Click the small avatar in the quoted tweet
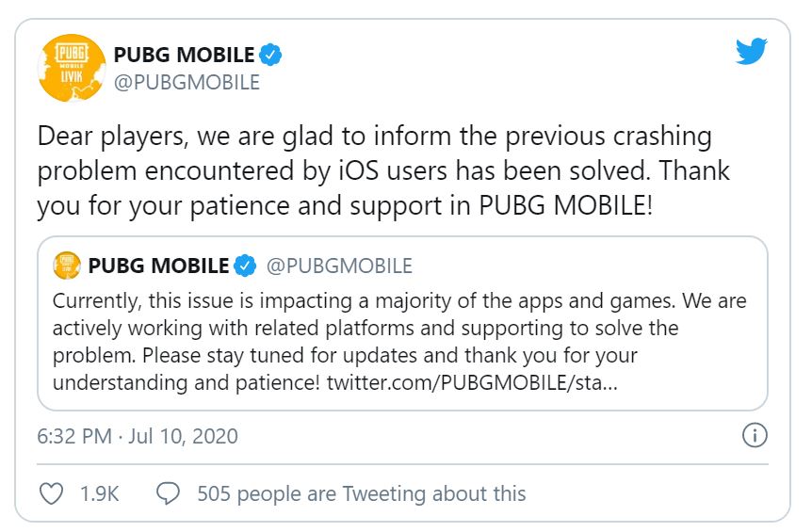 [x=66, y=266]
